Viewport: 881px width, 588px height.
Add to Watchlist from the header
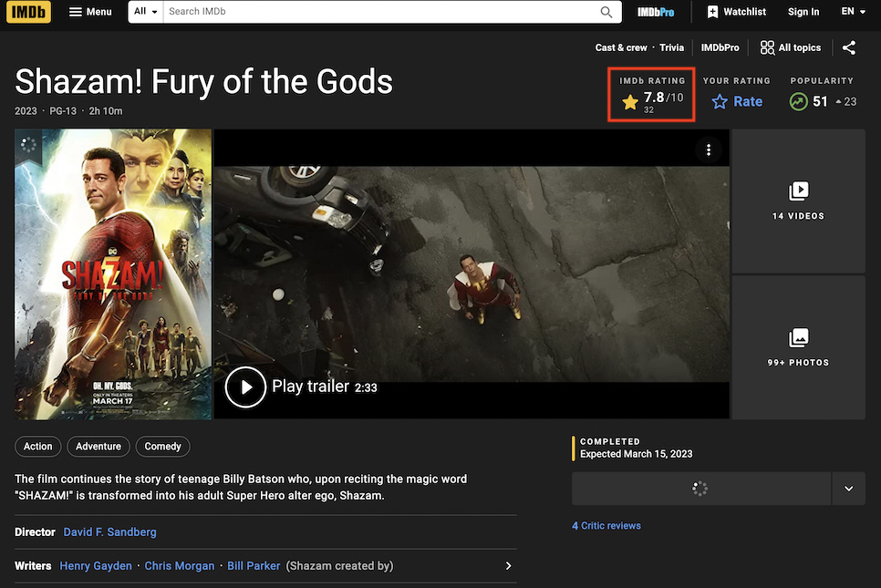click(737, 12)
